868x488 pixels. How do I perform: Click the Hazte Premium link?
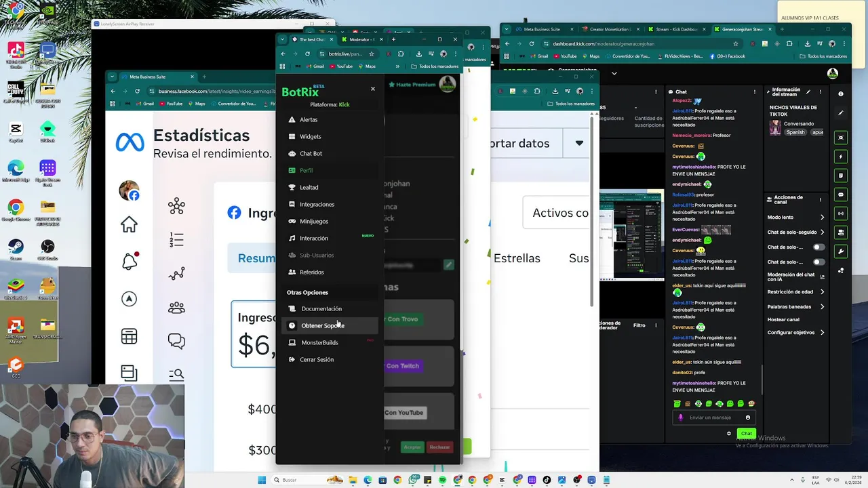(412, 85)
